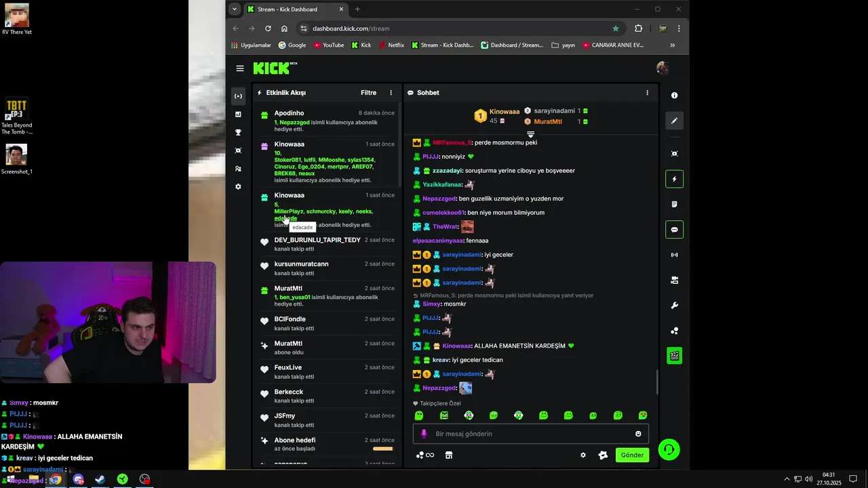Open the profile avatar in Kick header
The width and height of the screenshot is (868, 488).
(663, 68)
